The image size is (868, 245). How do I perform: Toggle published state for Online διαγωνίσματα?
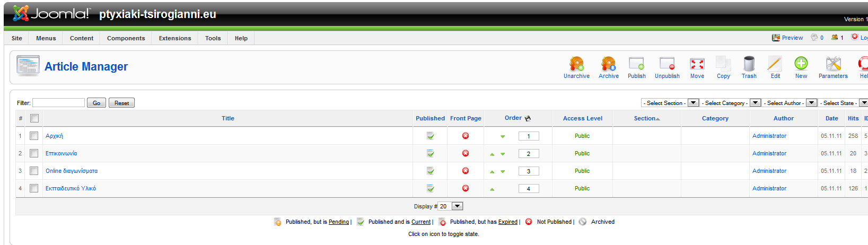(431, 171)
